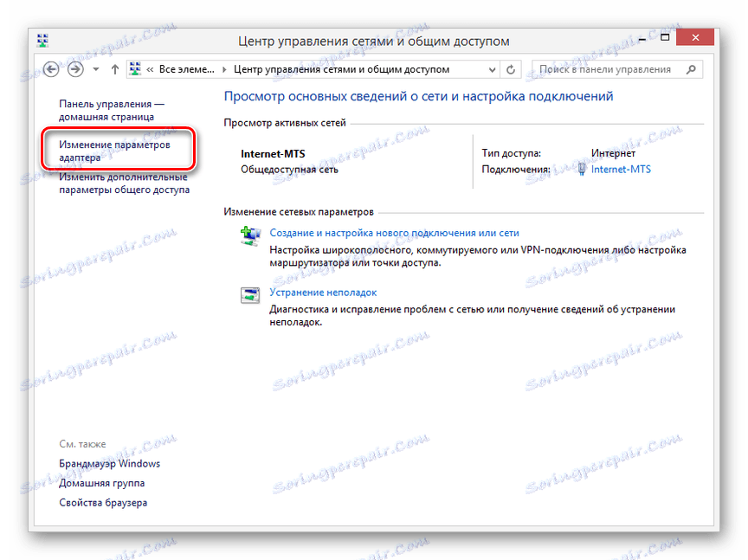748x560 pixels.
Task: Click the Internet-MTS connection plug icon
Action: coord(582,169)
